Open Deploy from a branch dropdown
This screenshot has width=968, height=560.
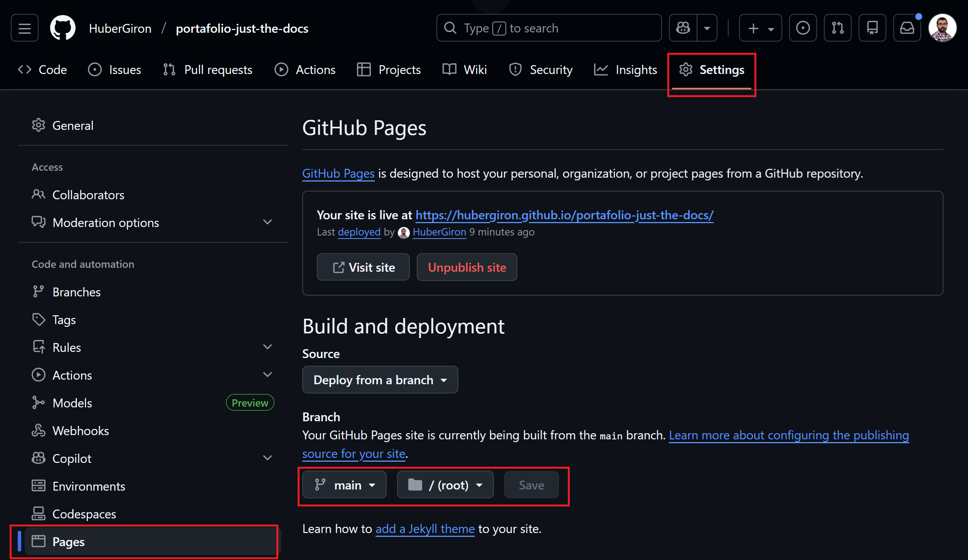click(380, 380)
